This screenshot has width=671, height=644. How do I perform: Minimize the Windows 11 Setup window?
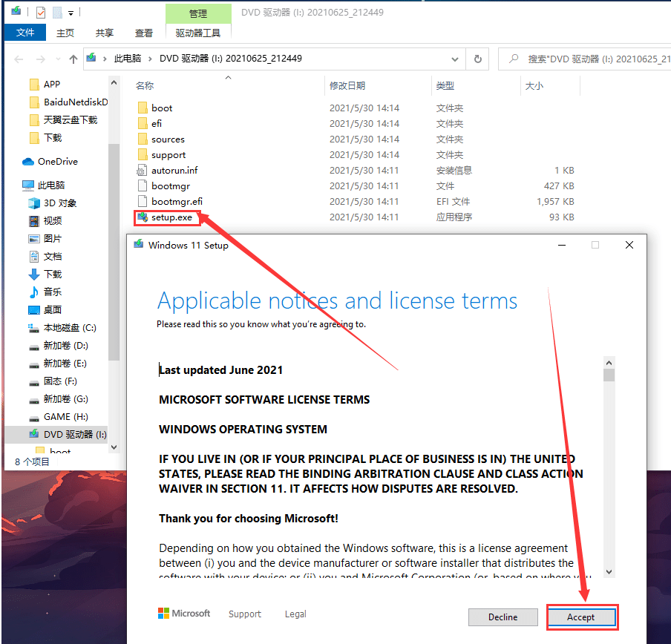[562, 245]
